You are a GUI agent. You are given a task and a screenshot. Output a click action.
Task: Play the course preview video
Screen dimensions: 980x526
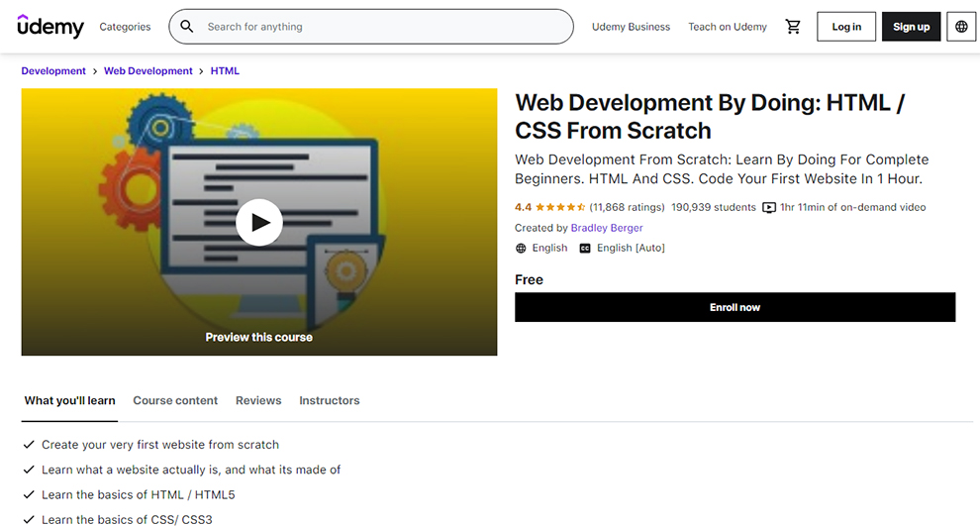(x=258, y=222)
